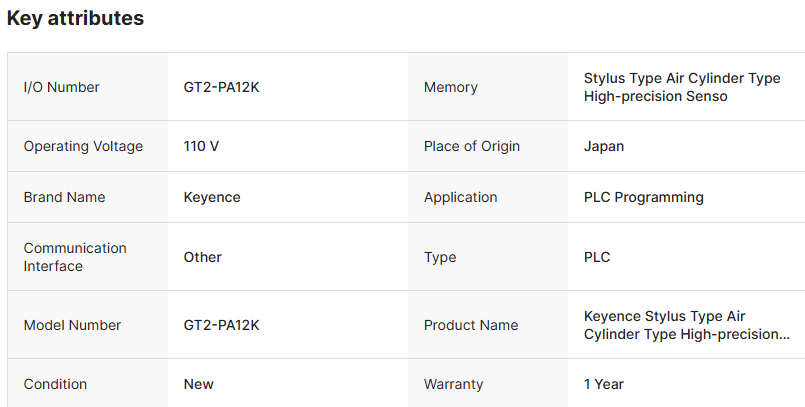This screenshot has height=407, width=805.
Task: Click the Key attributes heading
Action: [x=75, y=19]
